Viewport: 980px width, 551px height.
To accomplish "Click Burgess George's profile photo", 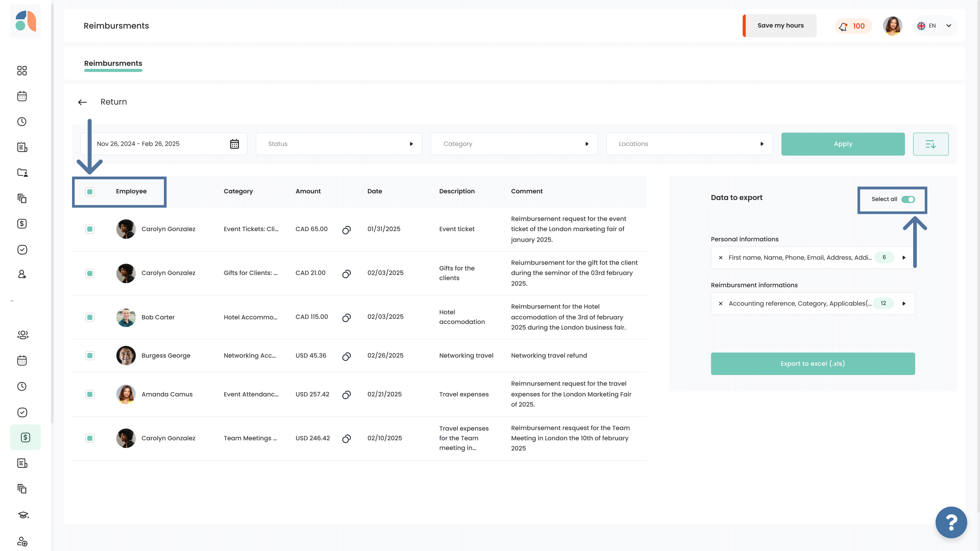I will coord(126,356).
